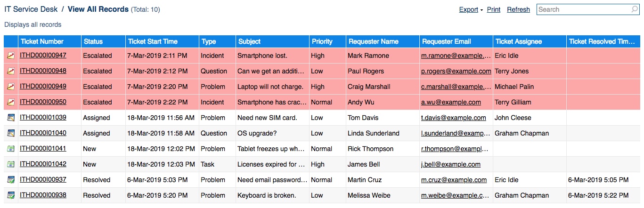Click the magnifier icon in search box
This screenshot has width=644, height=208.
point(634,9)
